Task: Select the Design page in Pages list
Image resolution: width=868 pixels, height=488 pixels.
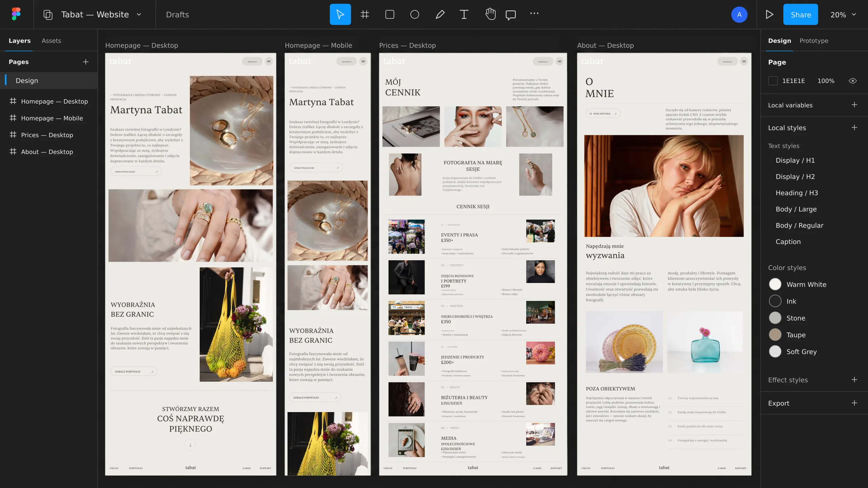Action: click(49, 81)
